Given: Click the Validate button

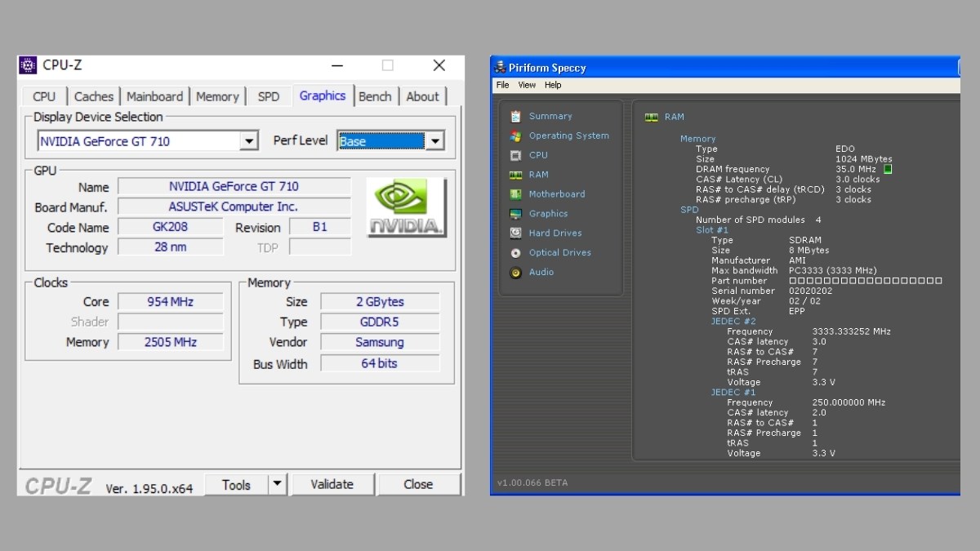Looking at the screenshot, I should pyautogui.click(x=332, y=484).
